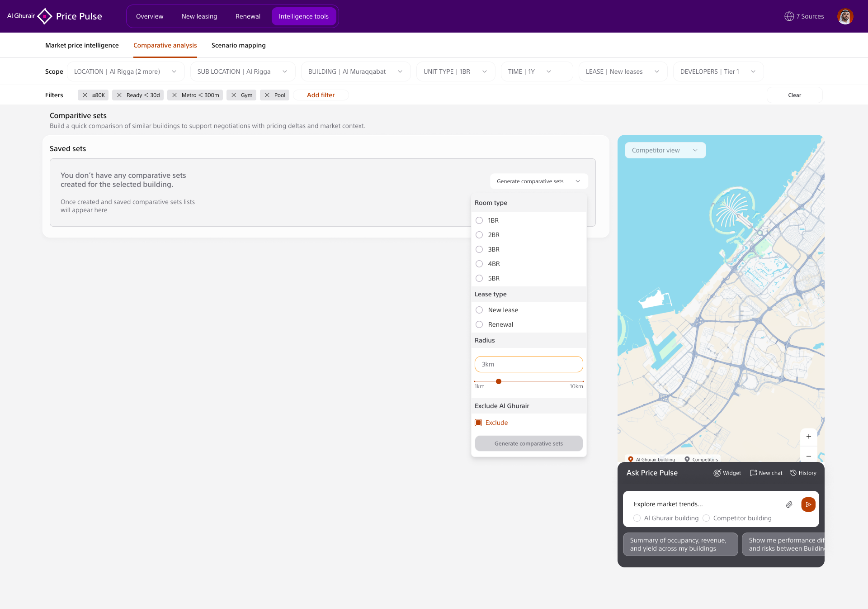This screenshot has width=868, height=609.
Task: Select 1BR room type
Action: [479, 220]
